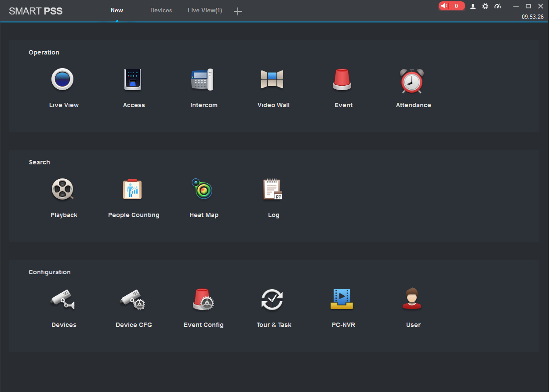This screenshot has width=549, height=392.
Task: Switch to the New tab
Action: pyautogui.click(x=117, y=10)
